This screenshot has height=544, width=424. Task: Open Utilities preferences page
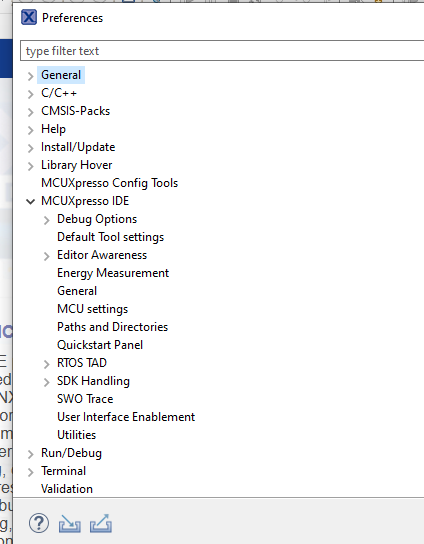pos(76,435)
